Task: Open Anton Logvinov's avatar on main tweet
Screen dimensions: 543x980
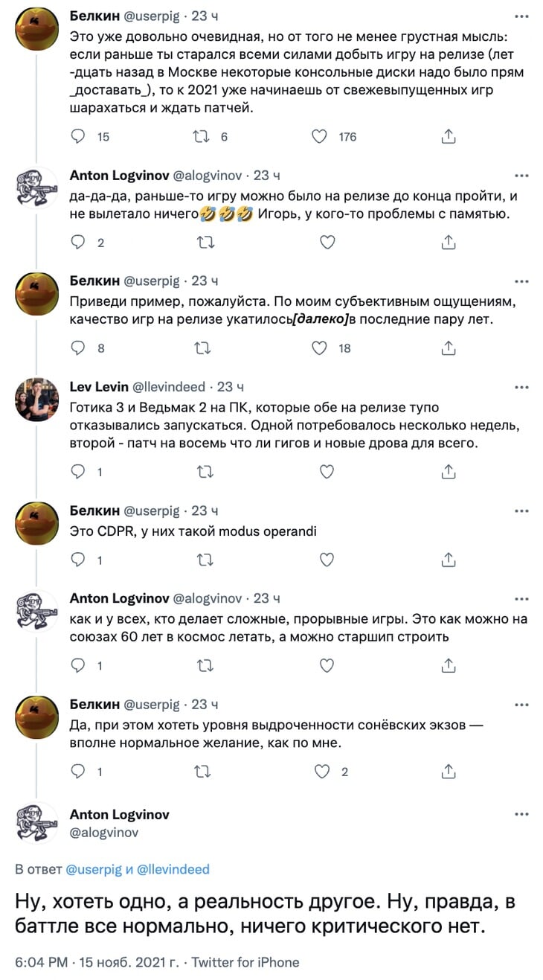Action: pyautogui.click(x=37, y=822)
